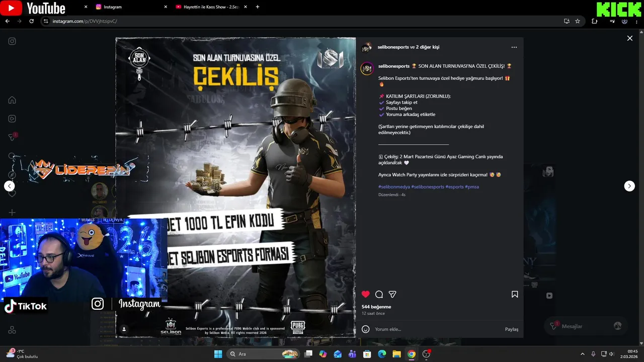
Task: Open '2 diğer kişi' collaborators link
Action: (427, 47)
